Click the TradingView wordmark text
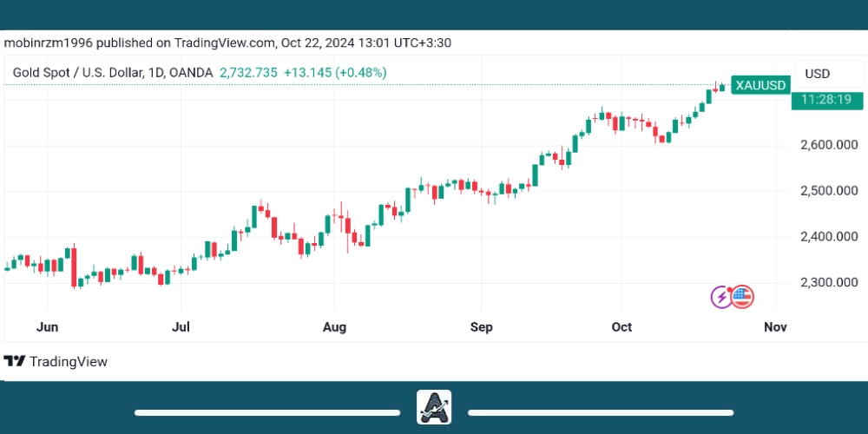 (69, 361)
